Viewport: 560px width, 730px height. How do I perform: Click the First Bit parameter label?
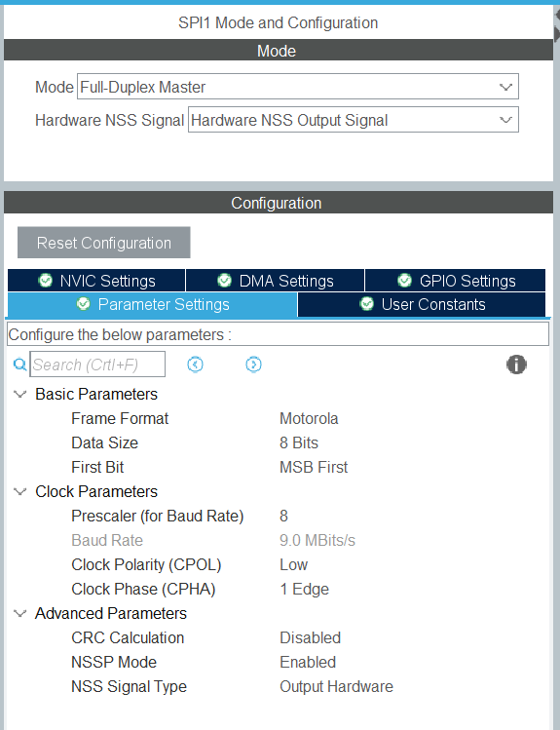coord(97,467)
